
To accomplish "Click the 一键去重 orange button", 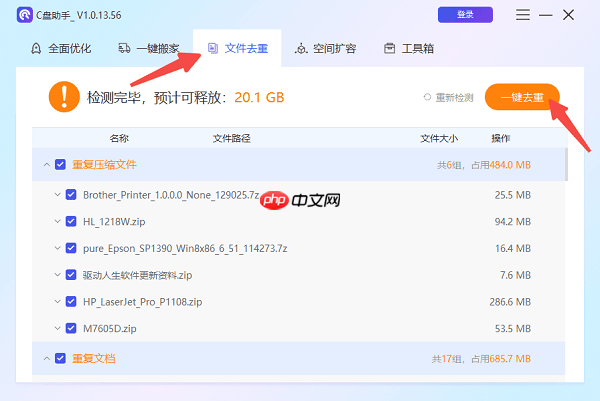I will (522, 97).
